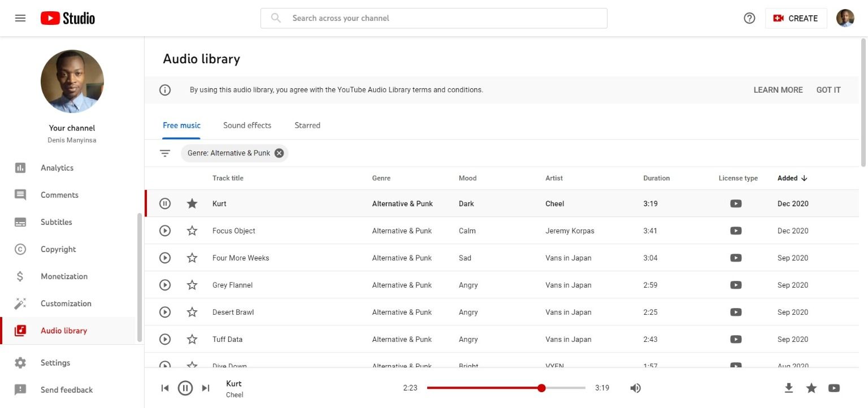The width and height of the screenshot is (868, 408).
Task: Dismiss the terms notice with GOT IT
Action: coord(828,89)
